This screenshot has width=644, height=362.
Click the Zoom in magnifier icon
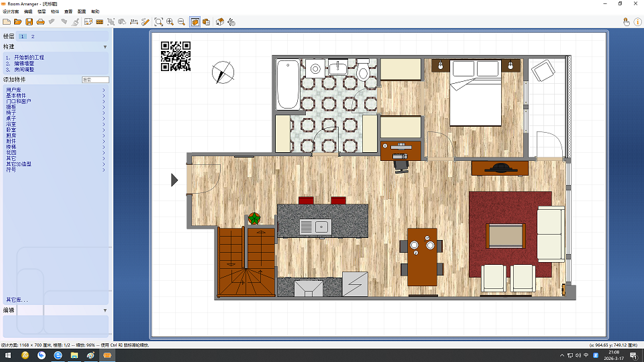(170, 22)
